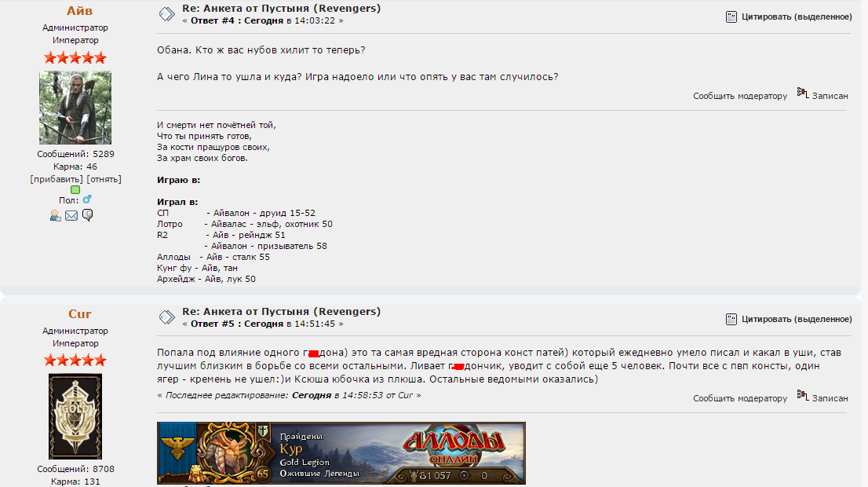
Task: Email Айв using the envelope icon
Action: point(71,215)
